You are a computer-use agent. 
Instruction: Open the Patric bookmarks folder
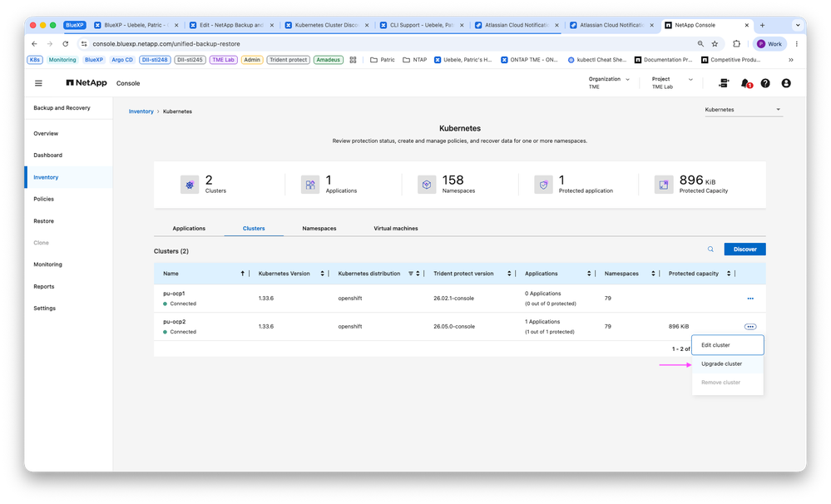coord(382,60)
